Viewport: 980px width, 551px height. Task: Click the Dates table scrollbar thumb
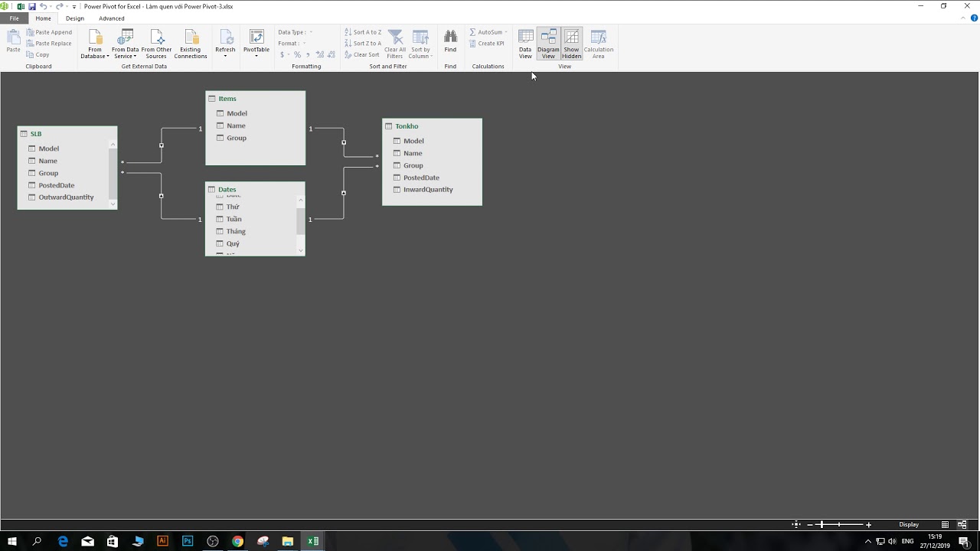(x=300, y=221)
